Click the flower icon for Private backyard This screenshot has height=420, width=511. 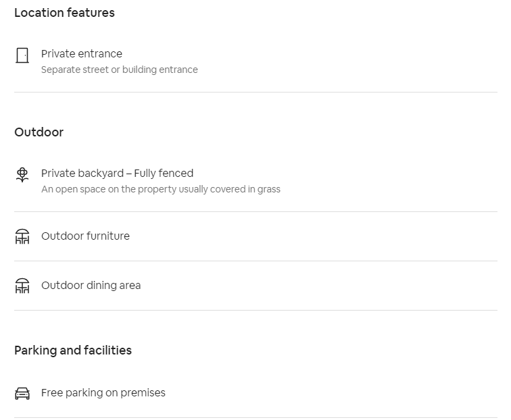[x=22, y=175]
